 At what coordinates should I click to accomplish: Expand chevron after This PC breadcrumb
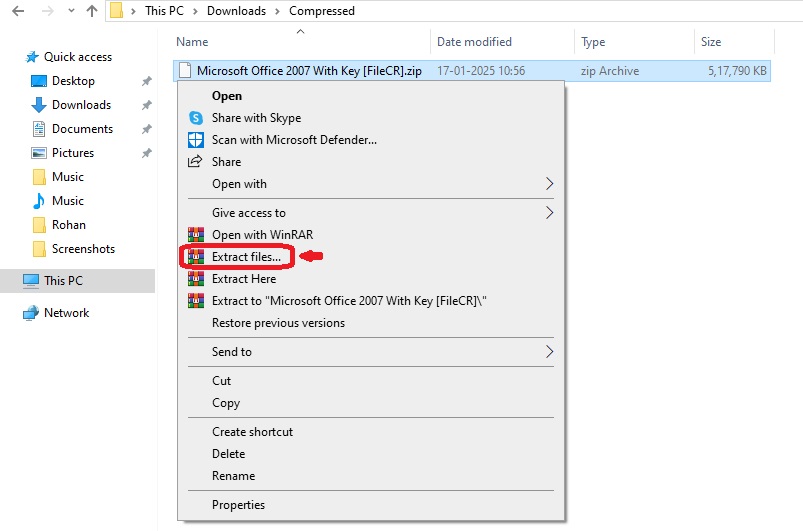tap(195, 11)
